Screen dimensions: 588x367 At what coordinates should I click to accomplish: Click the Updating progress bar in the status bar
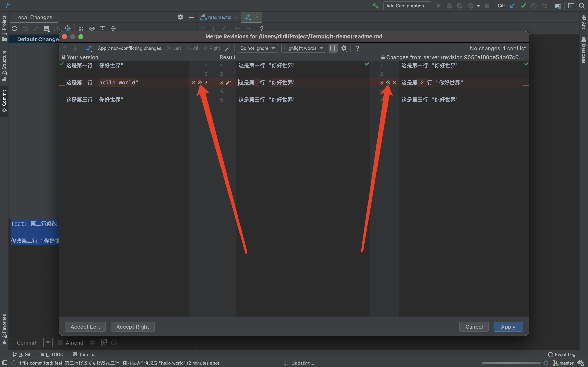(511, 363)
